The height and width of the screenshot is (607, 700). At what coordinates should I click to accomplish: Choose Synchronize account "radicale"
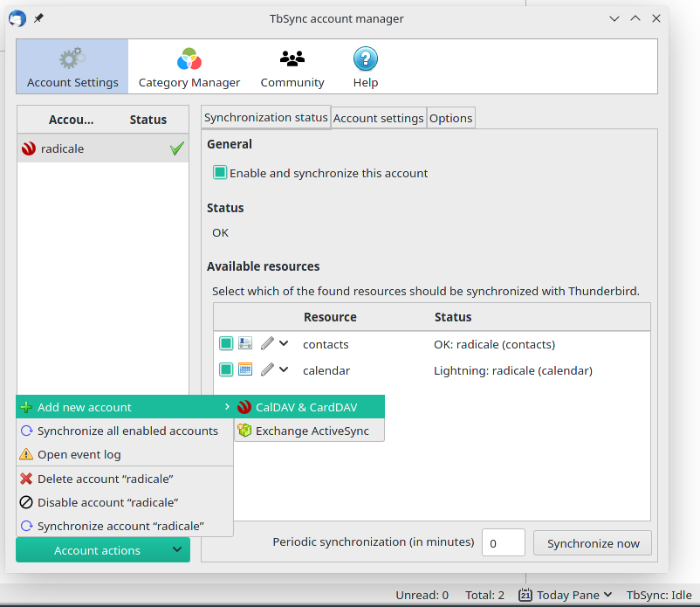coord(125,526)
